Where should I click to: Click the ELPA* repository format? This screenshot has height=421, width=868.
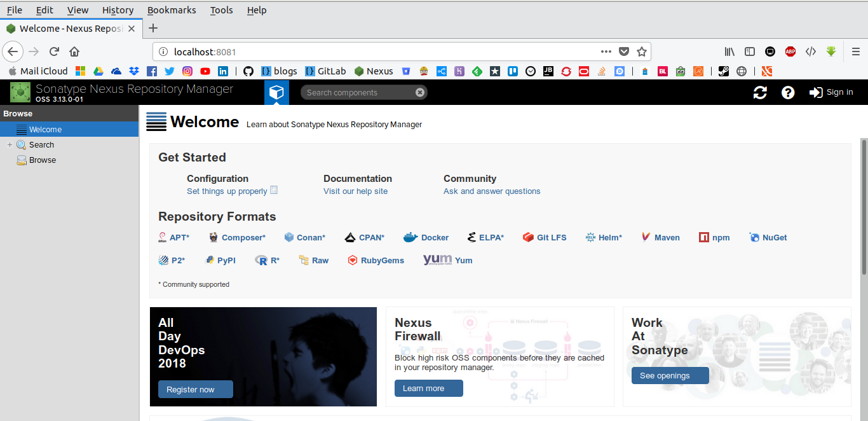coord(485,238)
